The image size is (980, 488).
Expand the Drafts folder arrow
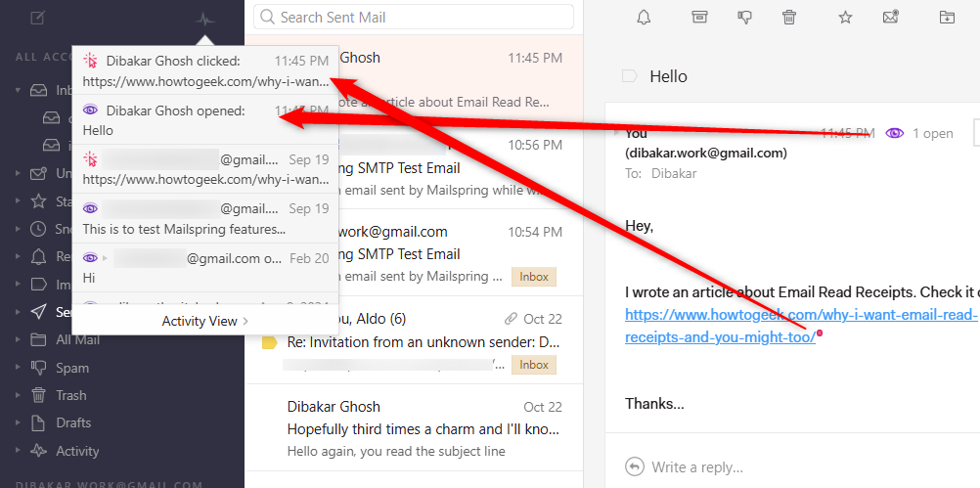[x=19, y=423]
